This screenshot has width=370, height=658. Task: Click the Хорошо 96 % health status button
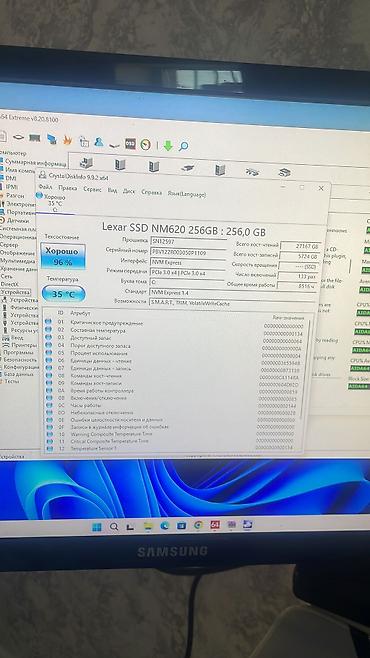pyautogui.click(x=63, y=256)
